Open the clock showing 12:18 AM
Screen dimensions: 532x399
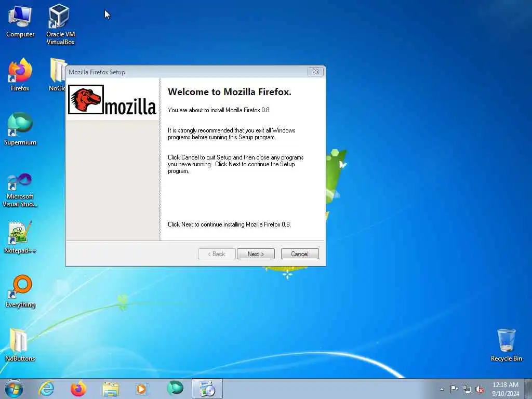[x=505, y=389]
